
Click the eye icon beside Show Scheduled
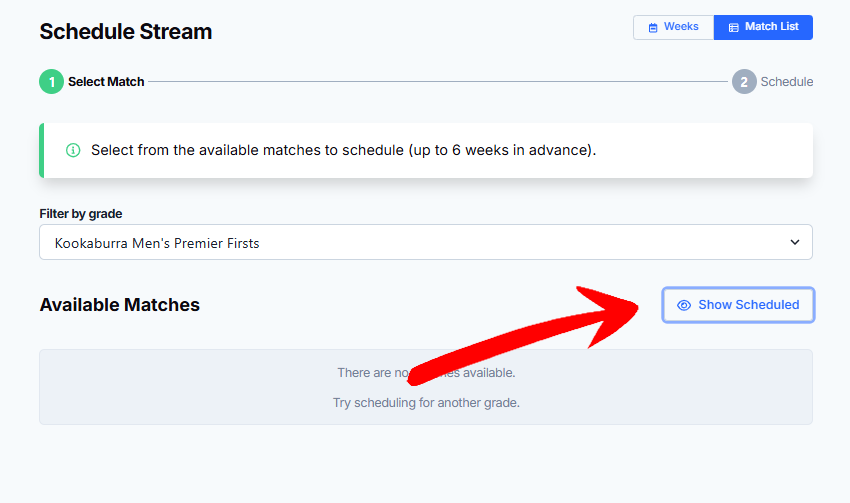(684, 305)
